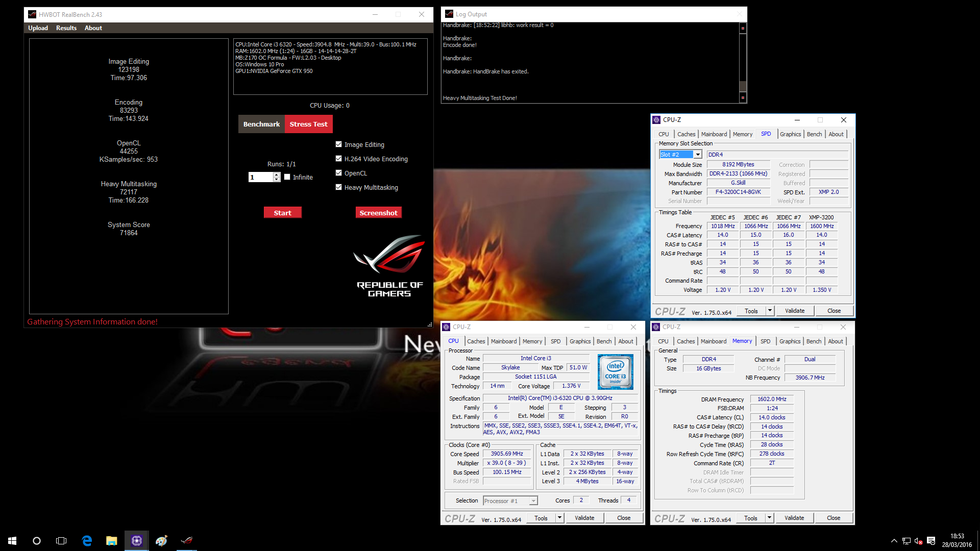The width and height of the screenshot is (980, 551).
Task: Close the HWBOT RealBench window
Action: coord(422,14)
